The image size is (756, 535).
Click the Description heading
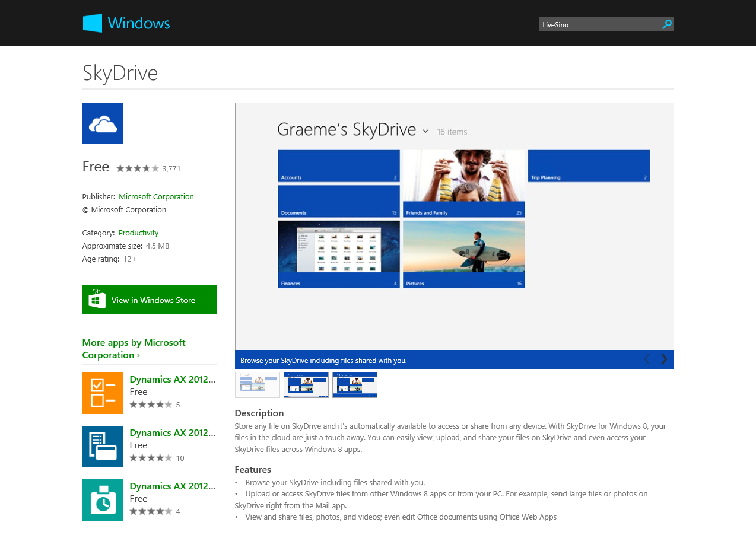(259, 413)
